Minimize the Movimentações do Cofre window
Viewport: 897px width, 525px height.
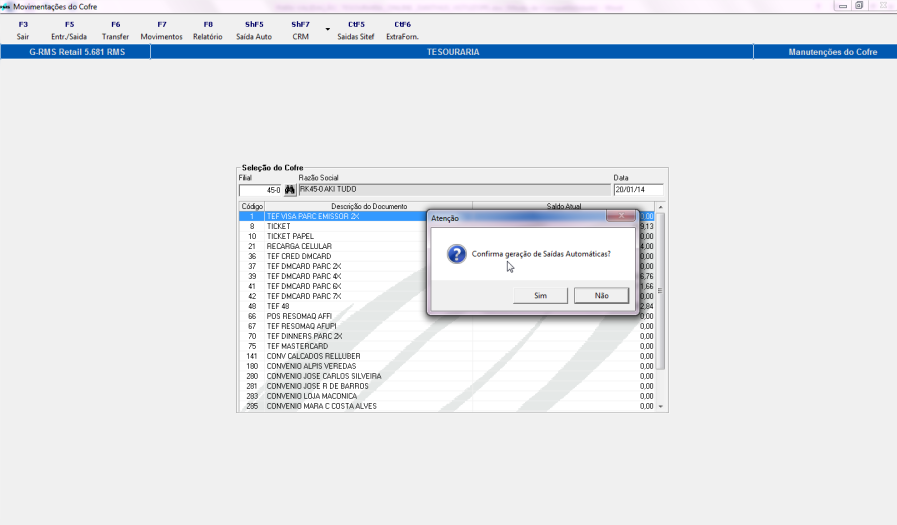click(x=843, y=6)
